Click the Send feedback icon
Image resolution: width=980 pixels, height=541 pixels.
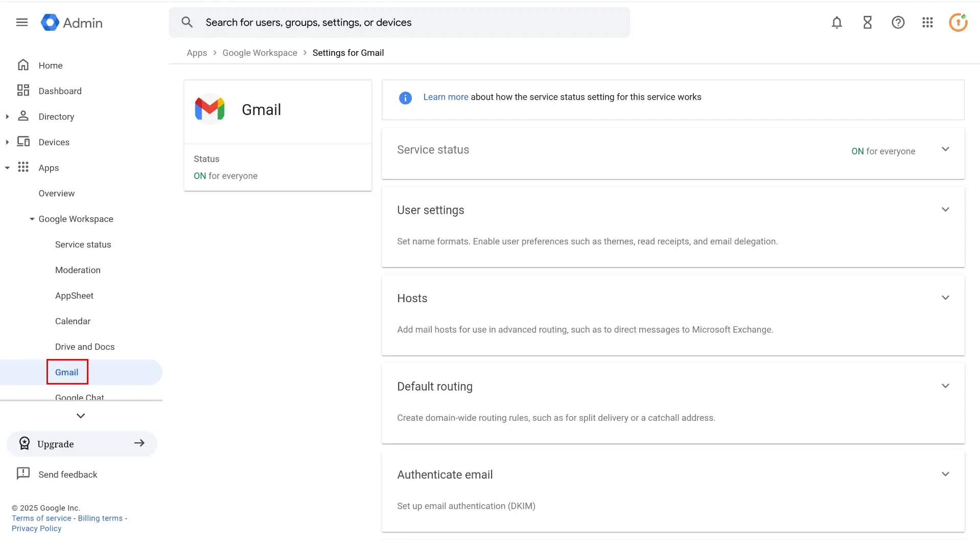pyautogui.click(x=23, y=474)
